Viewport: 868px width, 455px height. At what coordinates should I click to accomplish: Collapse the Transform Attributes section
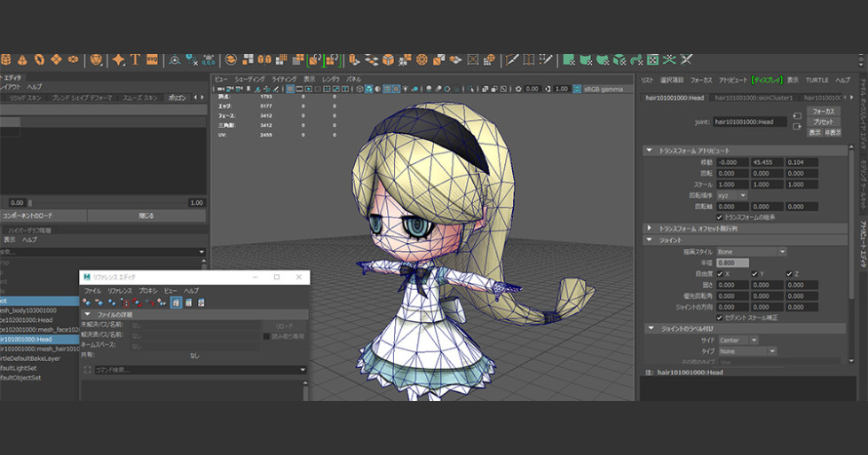point(649,151)
